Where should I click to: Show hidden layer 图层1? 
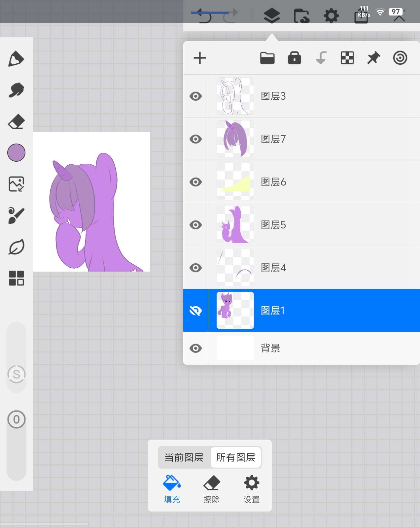point(196,311)
